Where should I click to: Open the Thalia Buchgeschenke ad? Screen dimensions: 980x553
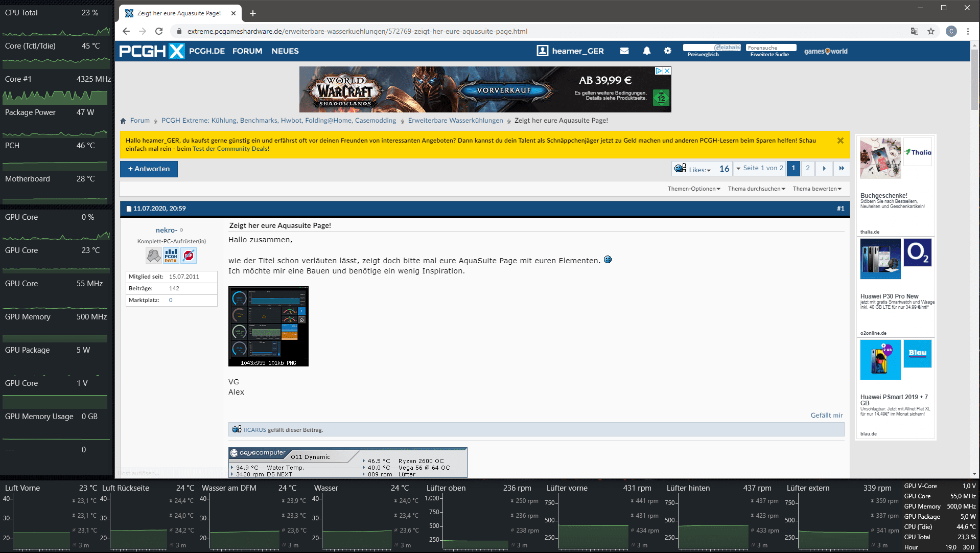(896, 186)
